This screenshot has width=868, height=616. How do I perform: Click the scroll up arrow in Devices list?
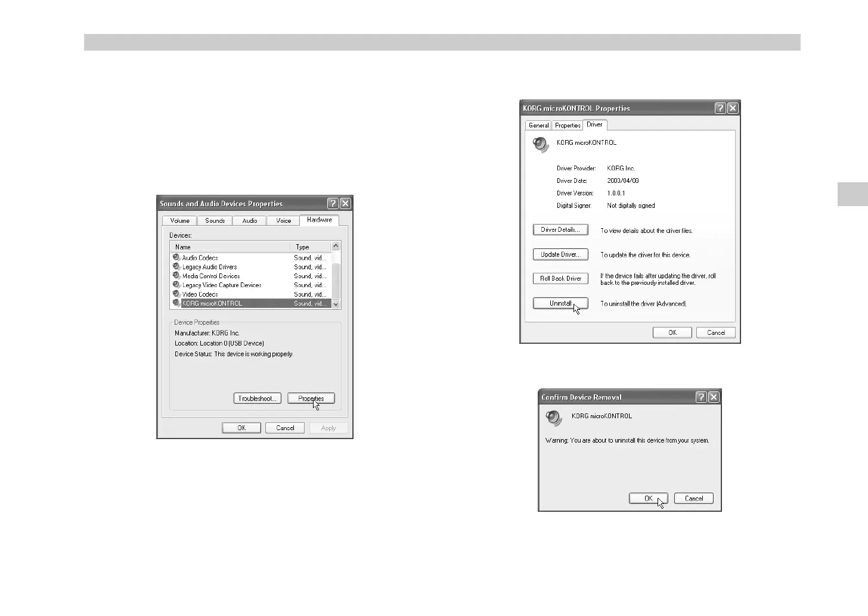pyautogui.click(x=336, y=247)
